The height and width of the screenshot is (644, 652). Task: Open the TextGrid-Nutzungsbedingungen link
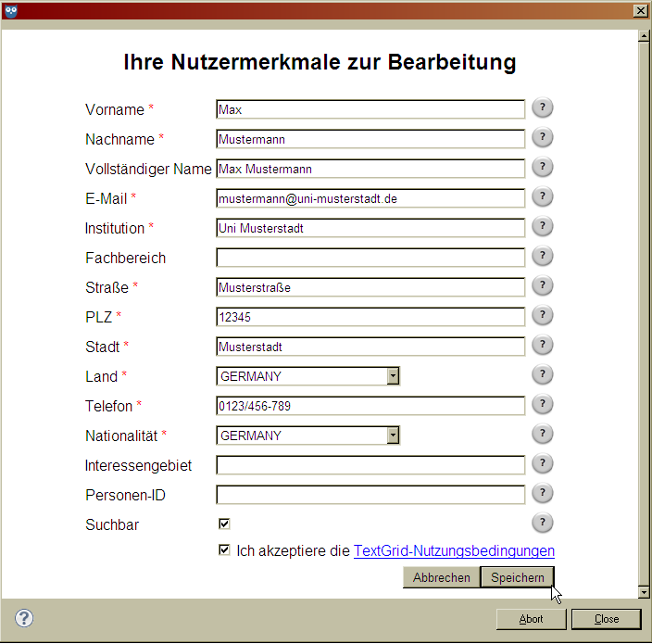point(454,550)
